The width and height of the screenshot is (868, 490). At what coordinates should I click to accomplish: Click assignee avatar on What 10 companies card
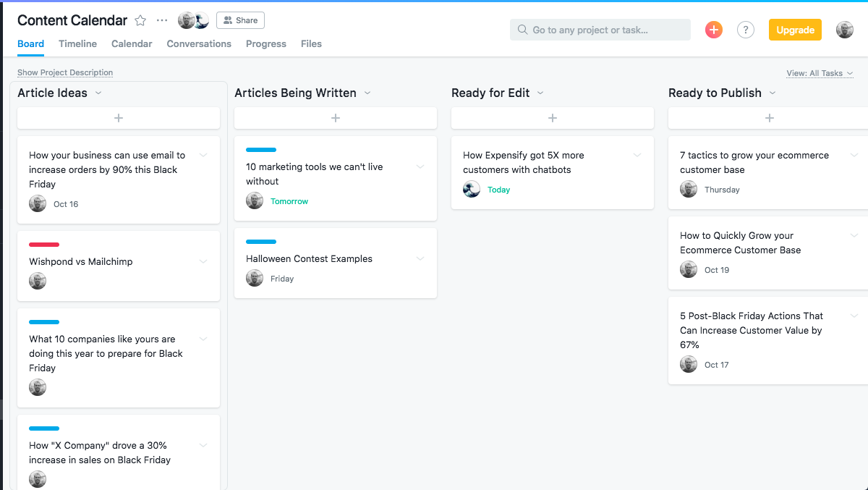pos(38,387)
